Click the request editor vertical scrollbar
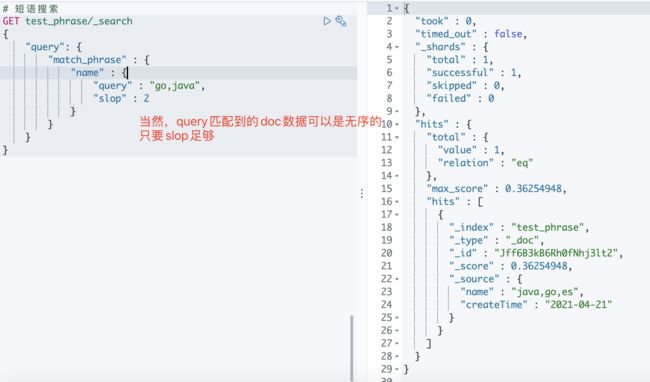Image resolution: width=650 pixels, height=382 pixels. (x=352, y=347)
